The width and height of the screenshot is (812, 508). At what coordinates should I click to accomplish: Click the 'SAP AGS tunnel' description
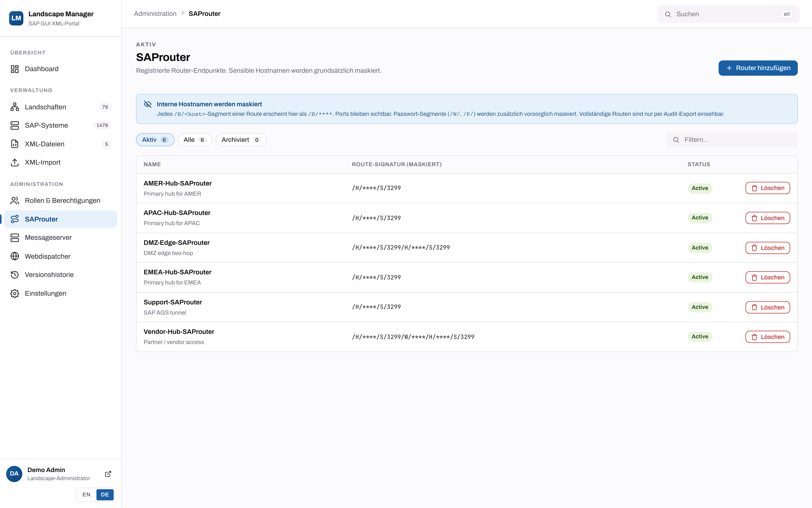pos(165,313)
